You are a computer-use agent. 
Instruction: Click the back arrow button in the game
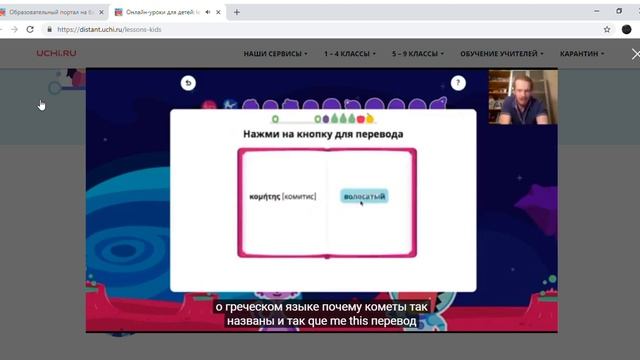188,83
